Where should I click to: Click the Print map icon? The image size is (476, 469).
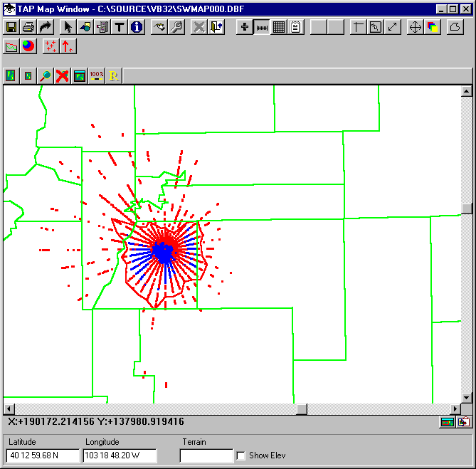point(28,27)
